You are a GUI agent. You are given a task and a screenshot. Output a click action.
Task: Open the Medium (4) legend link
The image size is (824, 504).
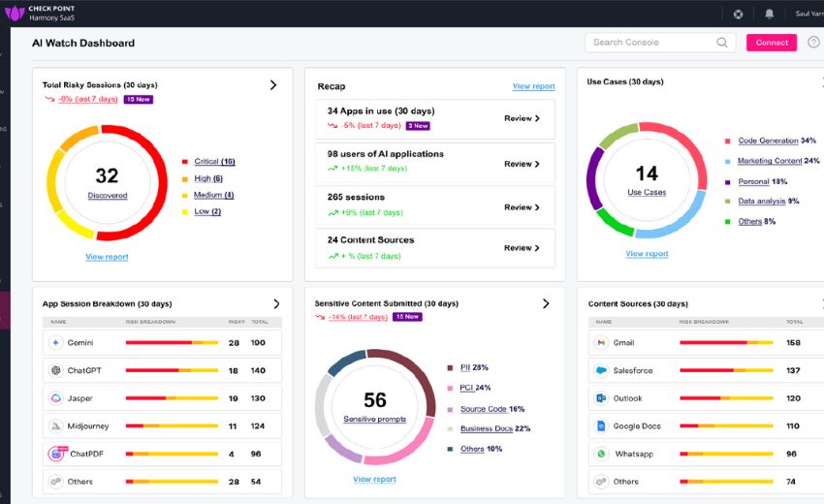[x=213, y=195]
